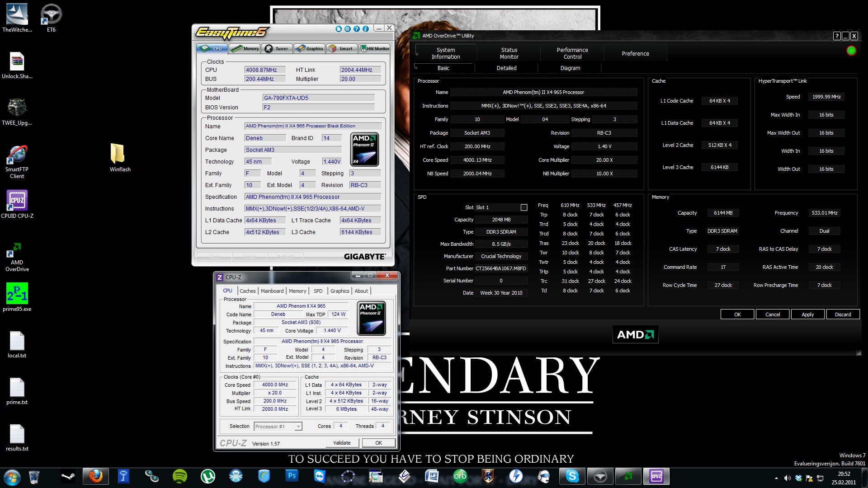Open prime.txt file on desktop

coord(17,391)
